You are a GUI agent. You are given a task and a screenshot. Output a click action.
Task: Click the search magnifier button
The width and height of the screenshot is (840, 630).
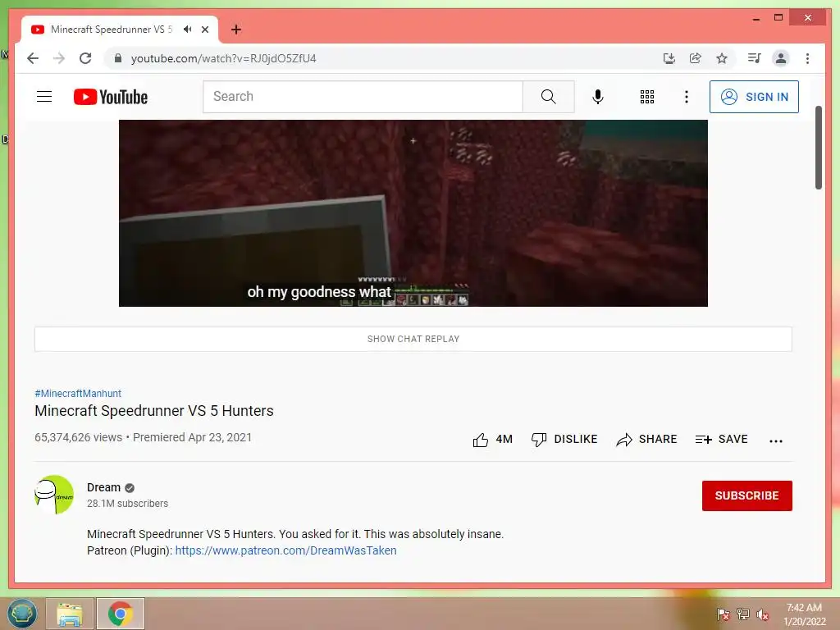tap(549, 97)
